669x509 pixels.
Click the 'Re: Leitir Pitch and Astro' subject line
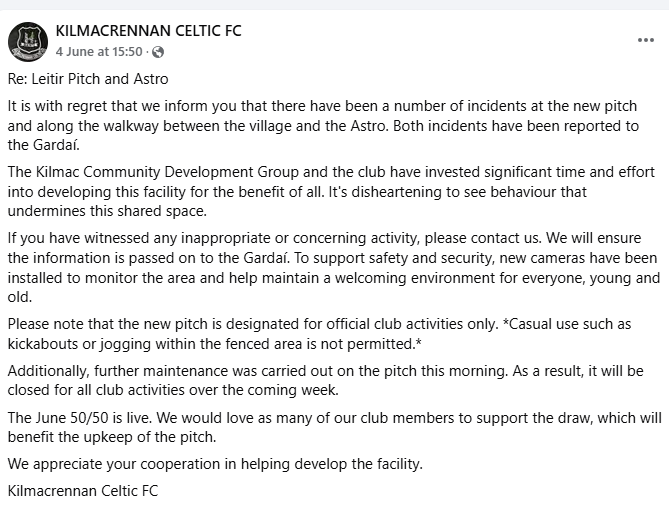click(x=88, y=78)
